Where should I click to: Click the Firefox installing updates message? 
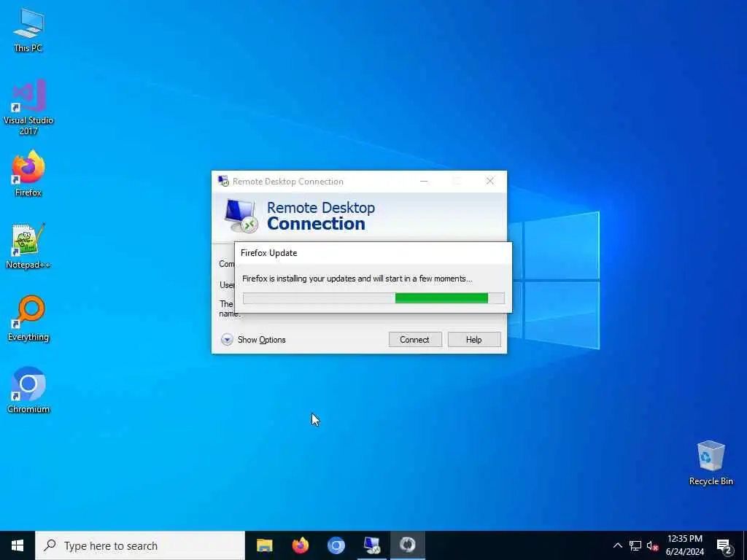(357, 279)
